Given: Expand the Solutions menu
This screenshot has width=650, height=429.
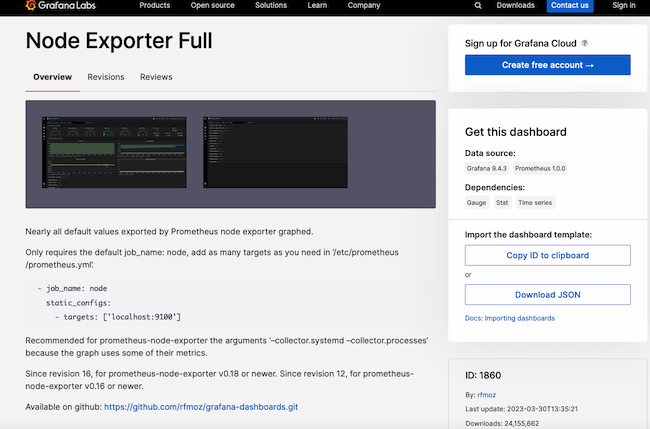Looking at the screenshot, I should click(271, 5).
